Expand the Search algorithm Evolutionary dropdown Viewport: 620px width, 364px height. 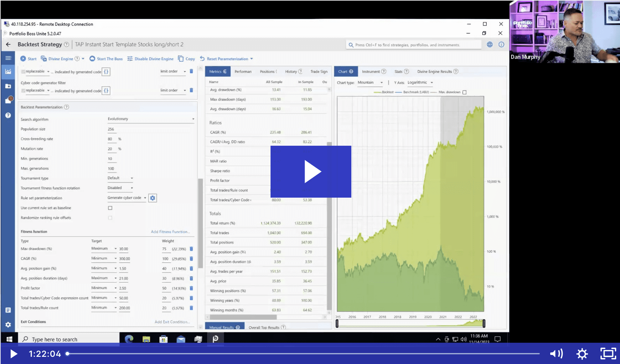click(151, 119)
